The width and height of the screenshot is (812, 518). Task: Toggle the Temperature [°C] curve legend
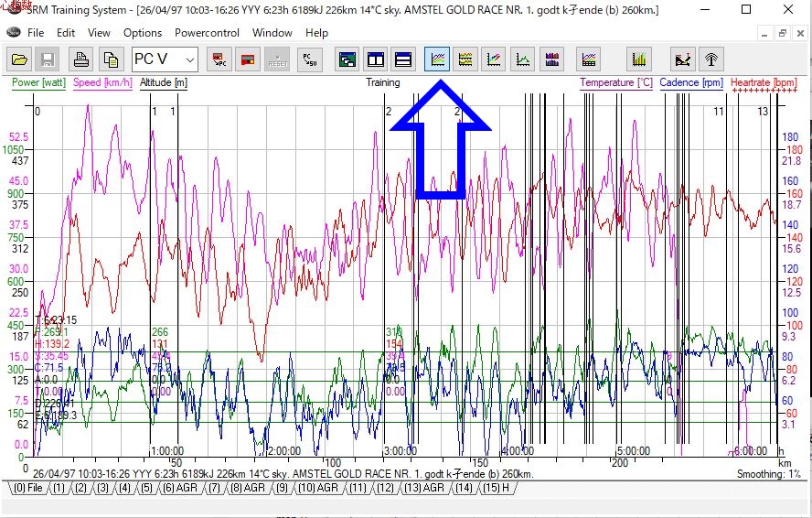tap(616, 82)
